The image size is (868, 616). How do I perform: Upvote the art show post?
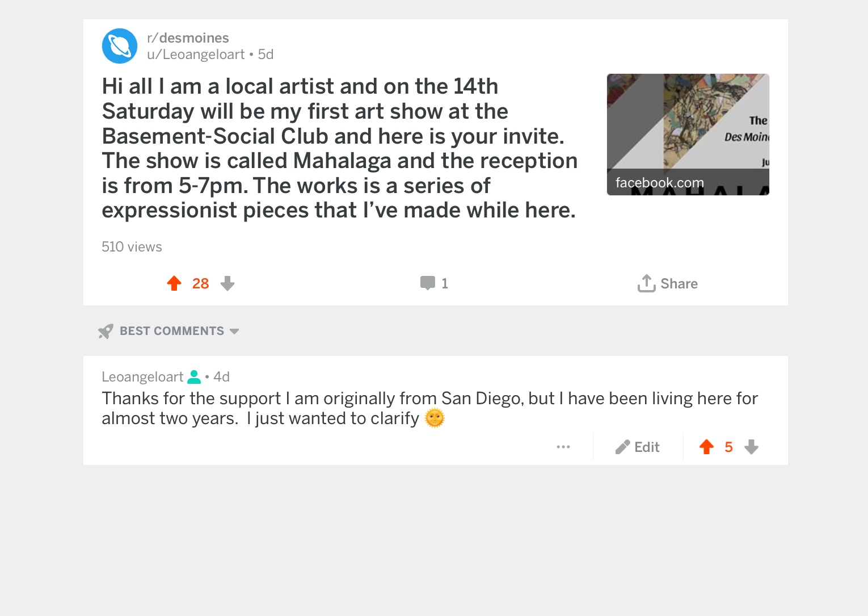click(x=174, y=283)
